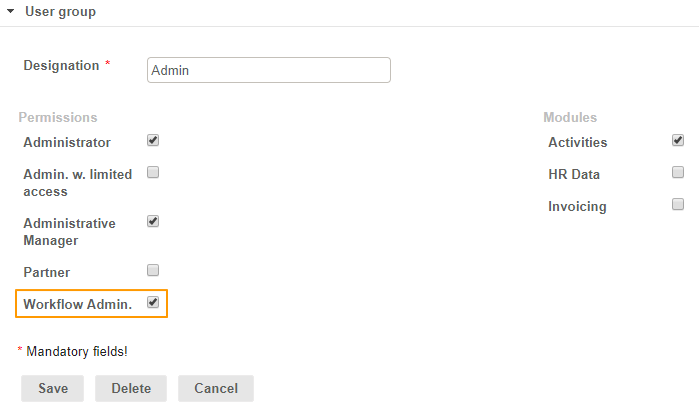Collapse the User group section arrow
699x411 pixels.
10,12
